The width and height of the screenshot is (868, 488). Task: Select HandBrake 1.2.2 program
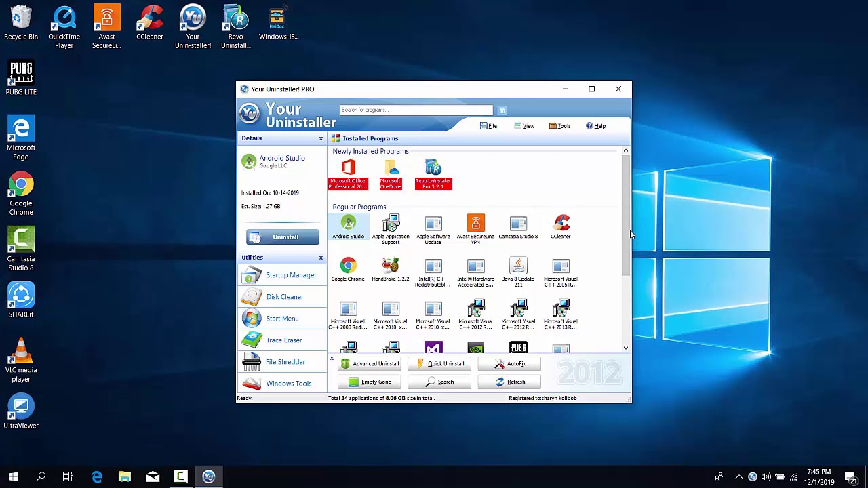tap(391, 270)
